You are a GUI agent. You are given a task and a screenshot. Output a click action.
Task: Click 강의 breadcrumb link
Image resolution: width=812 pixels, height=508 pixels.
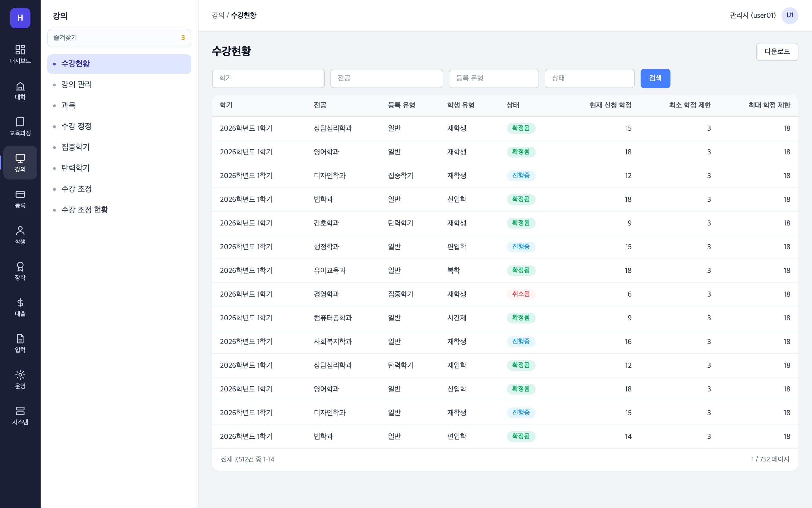(x=218, y=16)
